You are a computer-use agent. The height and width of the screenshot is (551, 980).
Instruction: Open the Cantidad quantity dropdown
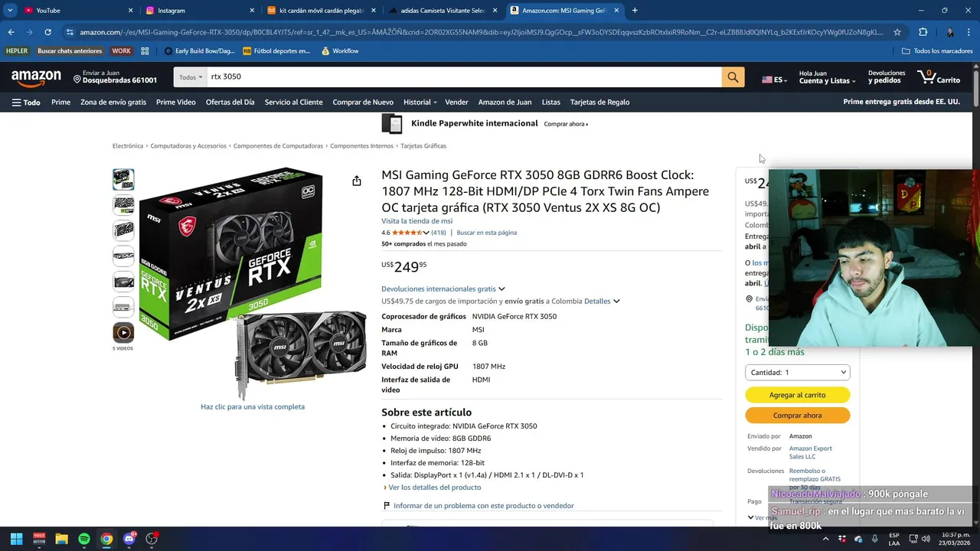[x=798, y=373]
